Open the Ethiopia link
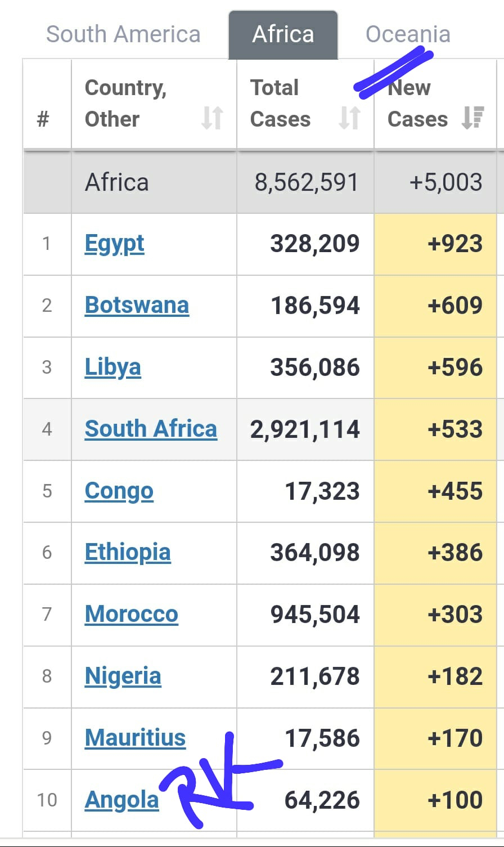 coord(128,552)
